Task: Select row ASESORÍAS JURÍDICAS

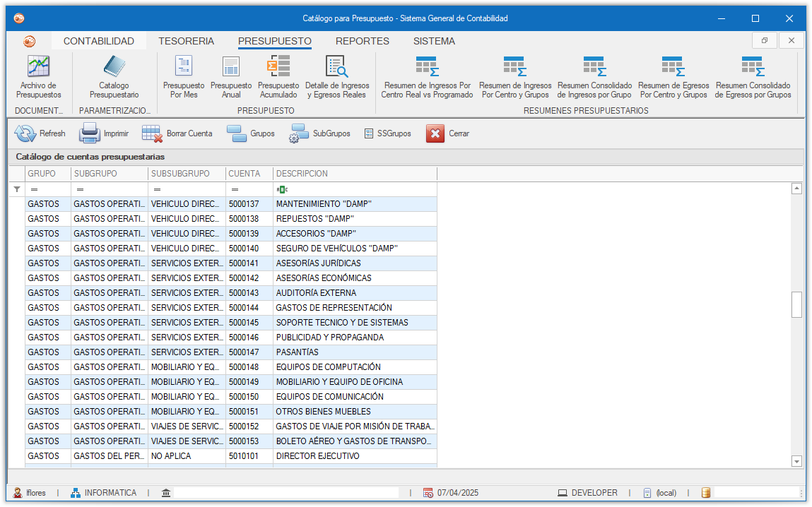Action: (x=231, y=263)
